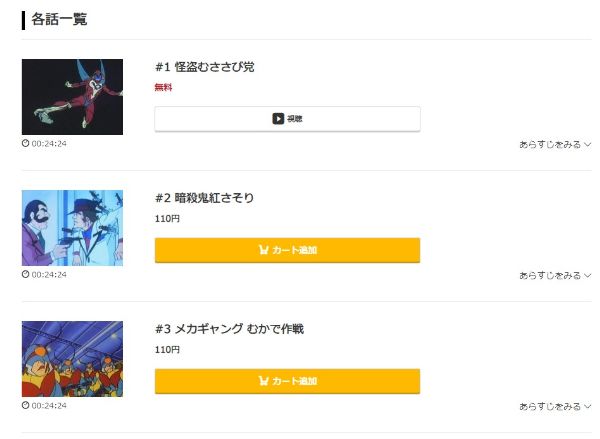Show あらすじをみる for episode 3
This screenshot has height=439, width=600.
pos(555,407)
